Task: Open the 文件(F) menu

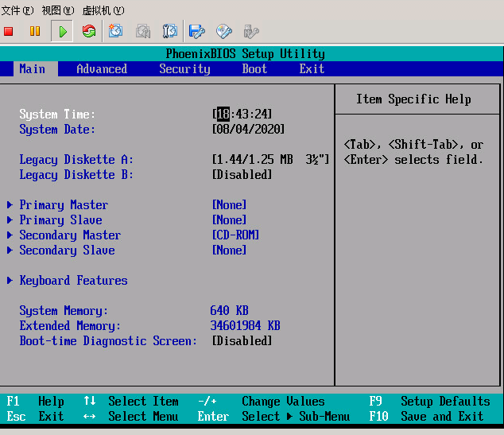Action: 17,10
